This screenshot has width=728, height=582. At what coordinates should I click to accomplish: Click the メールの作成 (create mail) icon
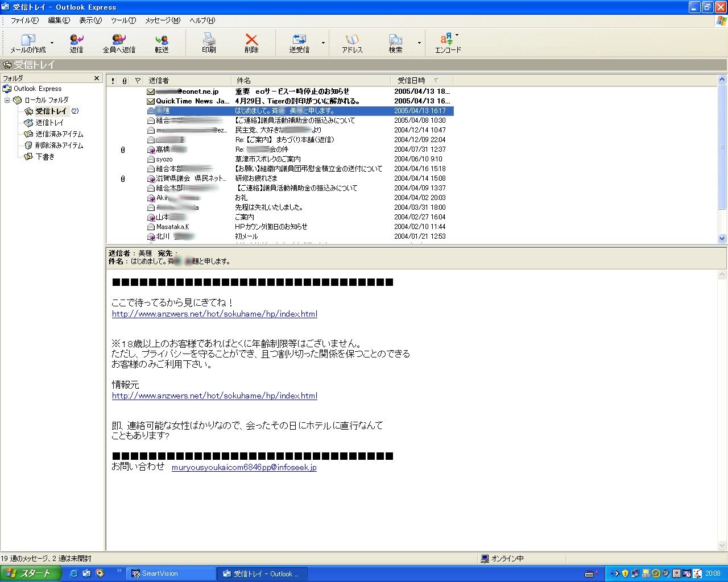[x=28, y=43]
